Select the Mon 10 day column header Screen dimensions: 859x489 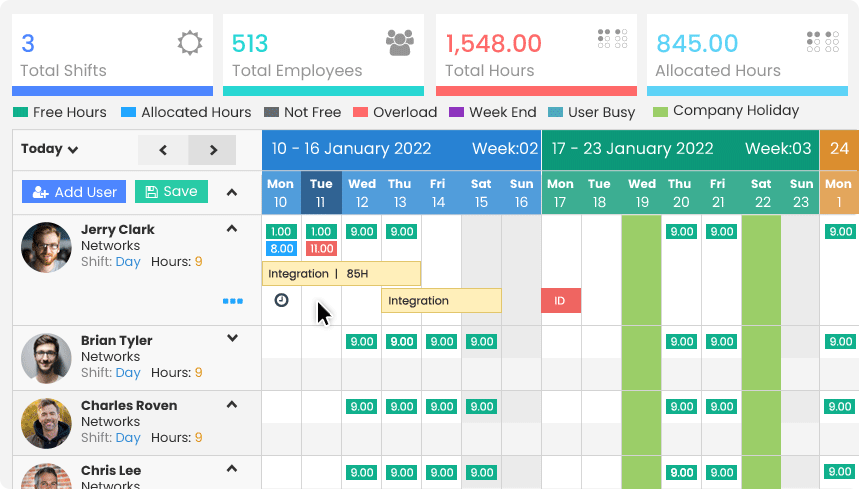280,193
